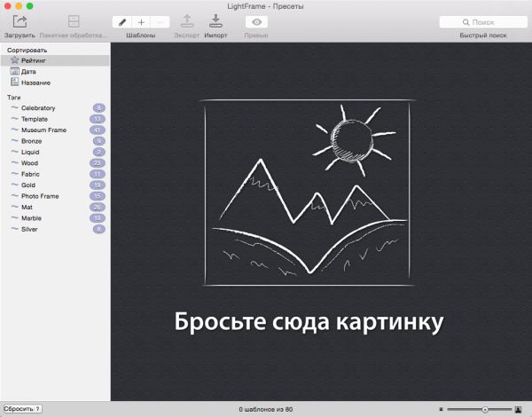Click the calendar icon beside Дата
Screen dimensions: 532x417
click(14, 71)
